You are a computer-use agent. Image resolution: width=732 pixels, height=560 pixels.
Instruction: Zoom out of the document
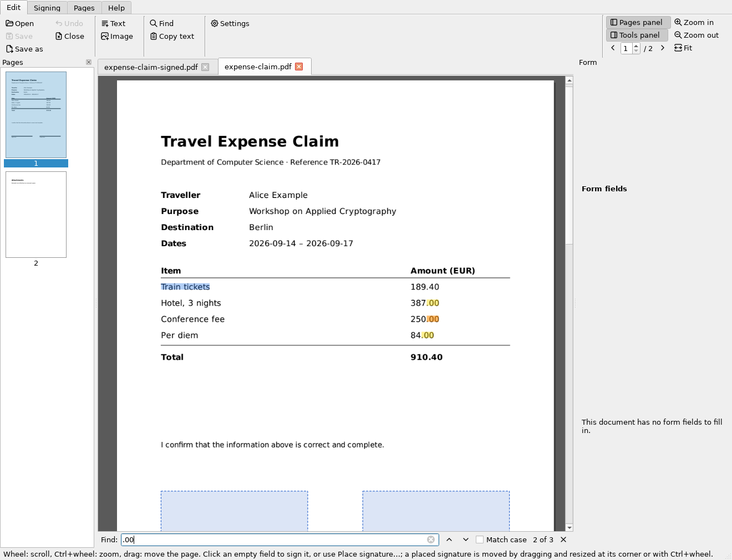point(697,35)
